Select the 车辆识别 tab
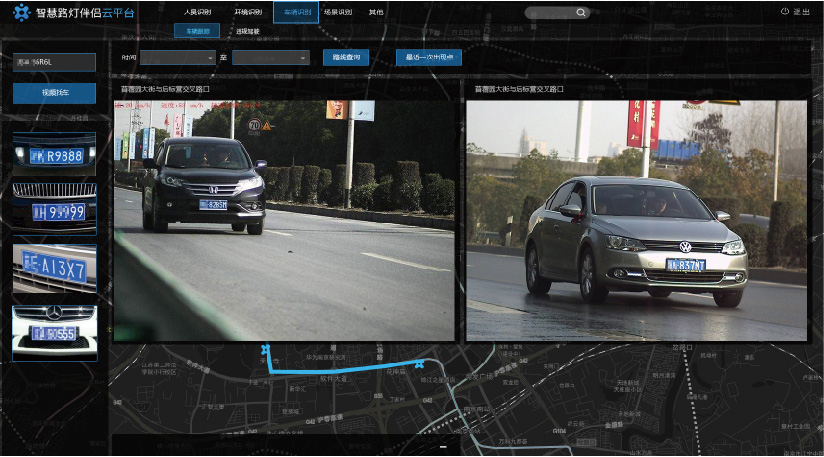 click(x=296, y=13)
